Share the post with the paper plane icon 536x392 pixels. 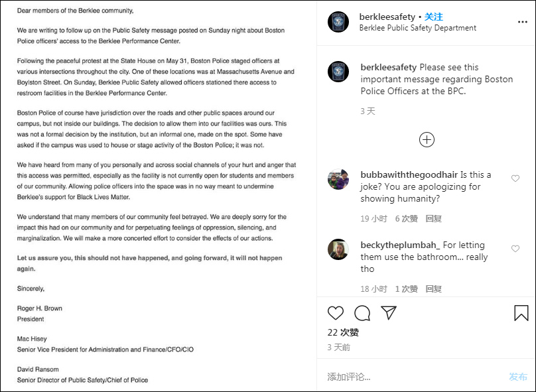(x=389, y=312)
